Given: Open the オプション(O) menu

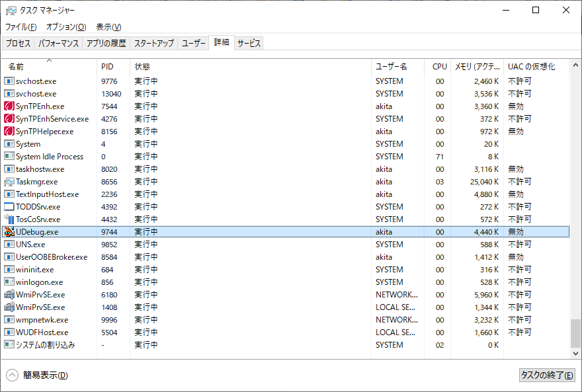Looking at the screenshot, I should tap(66, 27).
